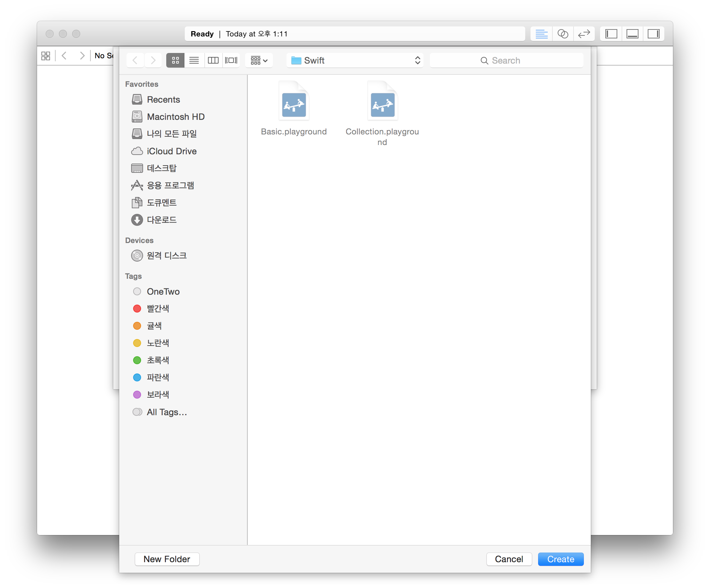The width and height of the screenshot is (710, 588).
Task: Switch to the standard editor view
Action: 541,34
